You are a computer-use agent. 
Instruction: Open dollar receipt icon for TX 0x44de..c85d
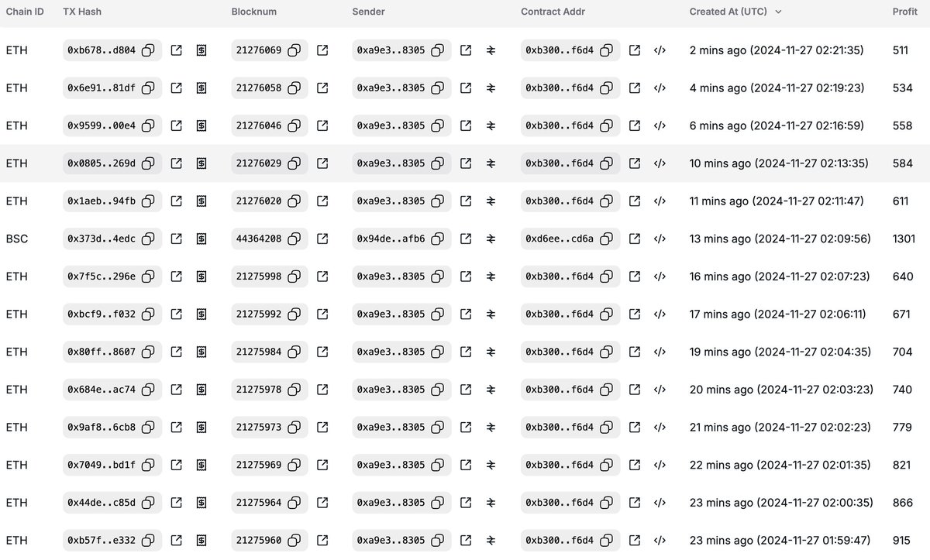[x=201, y=503]
